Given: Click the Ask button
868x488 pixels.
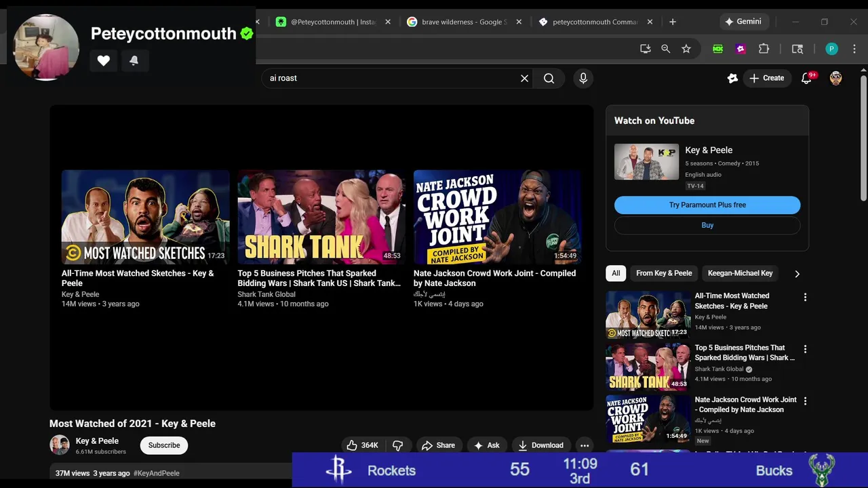Looking at the screenshot, I should (x=487, y=445).
